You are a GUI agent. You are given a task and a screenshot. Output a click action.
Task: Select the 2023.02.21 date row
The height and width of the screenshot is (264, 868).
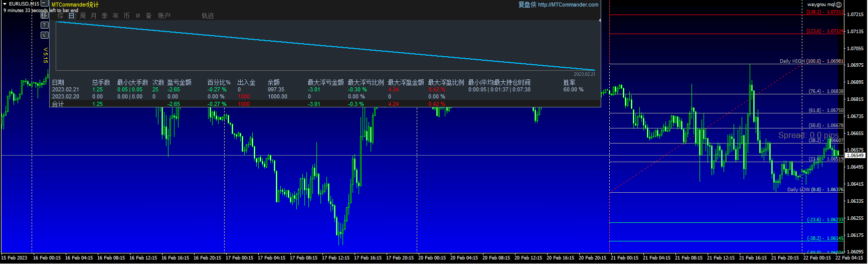[65, 89]
